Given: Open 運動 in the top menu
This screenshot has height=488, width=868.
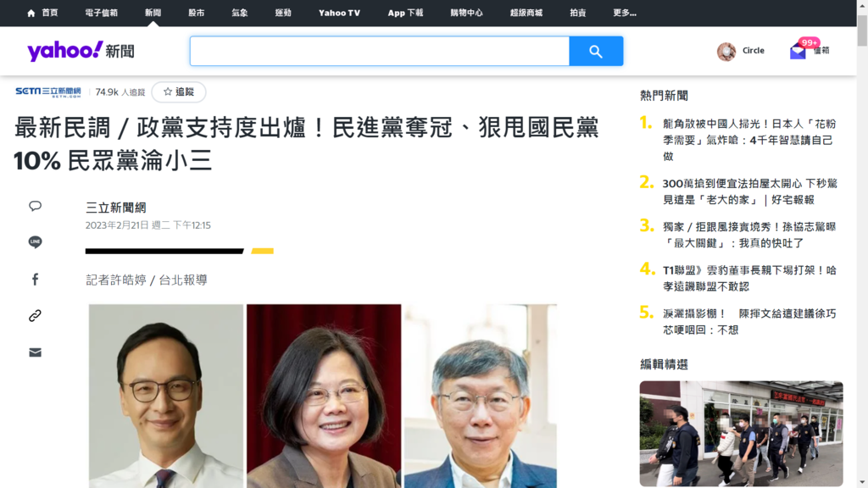Looking at the screenshot, I should [x=283, y=13].
